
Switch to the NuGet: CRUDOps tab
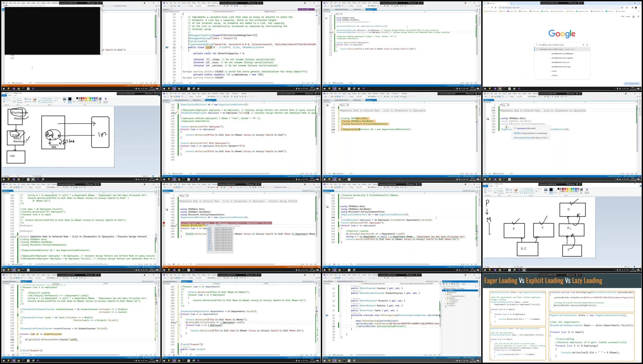pyautogui.click(x=328, y=281)
